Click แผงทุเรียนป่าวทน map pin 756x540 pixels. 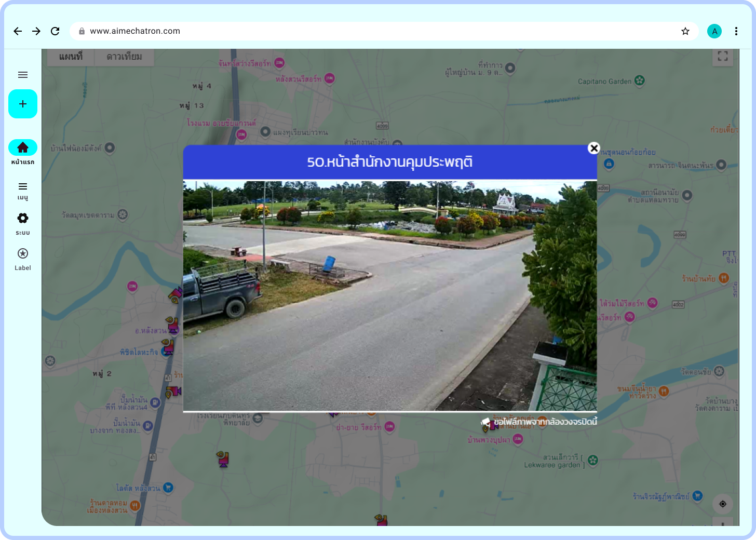[265, 131]
